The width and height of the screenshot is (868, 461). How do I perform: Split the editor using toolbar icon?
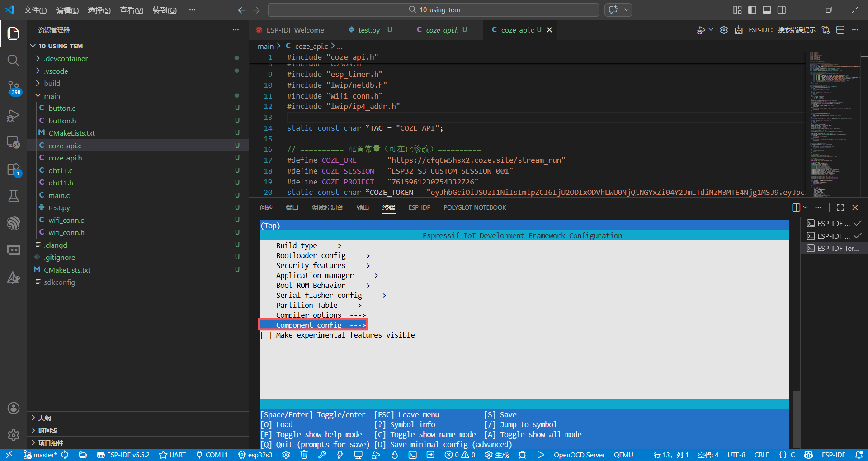tap(840, 30)
